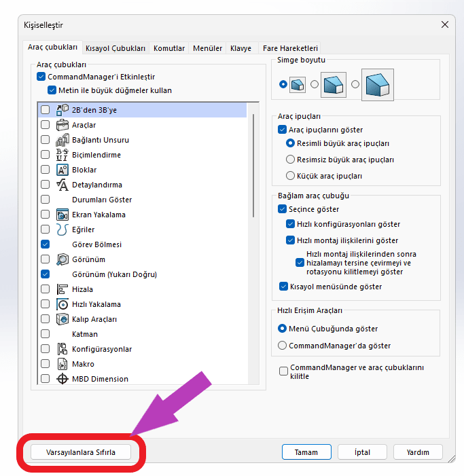The width and height of the screenshot is (464, 476).
Task: Click the Bağlantı Unsuru toolbar icon
Action: click(62, 140)
